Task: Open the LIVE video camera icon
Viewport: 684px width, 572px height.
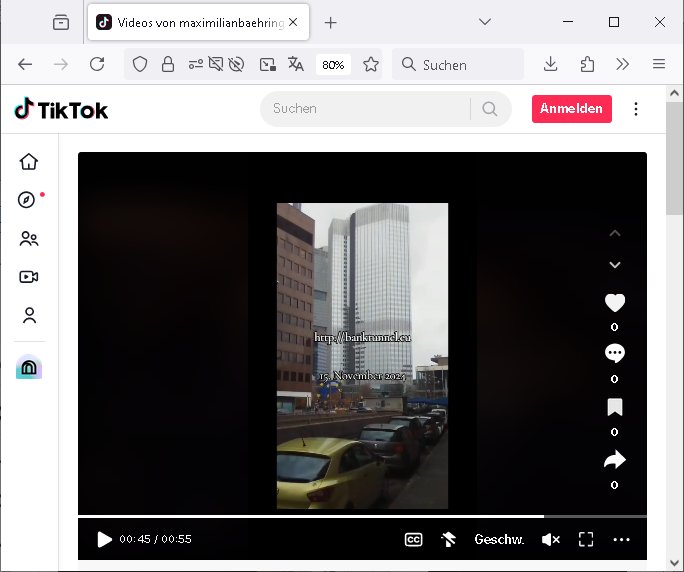Action: click(x=29, y=277)
